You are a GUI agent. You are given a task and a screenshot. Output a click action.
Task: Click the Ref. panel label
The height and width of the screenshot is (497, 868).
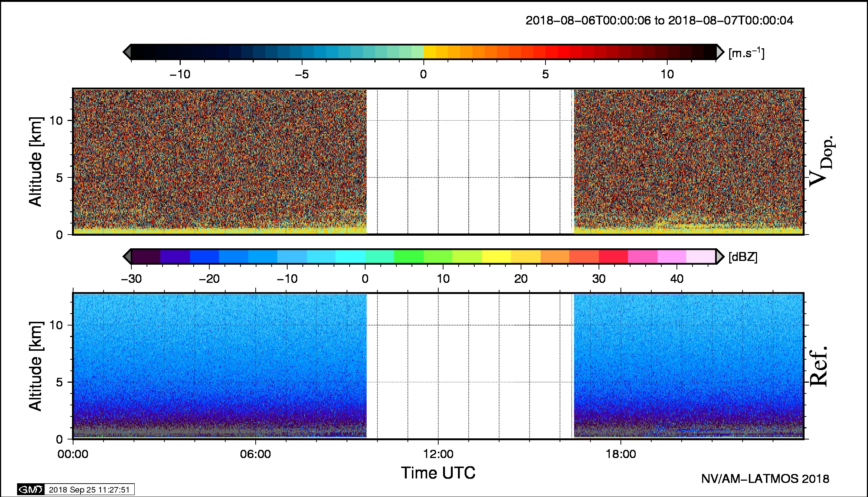[818, 366]
